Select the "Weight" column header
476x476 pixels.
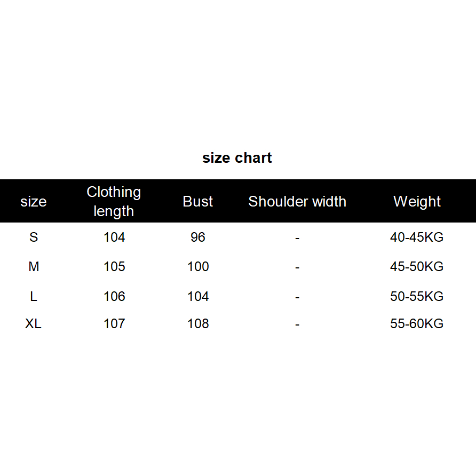[x=417, y=202]
